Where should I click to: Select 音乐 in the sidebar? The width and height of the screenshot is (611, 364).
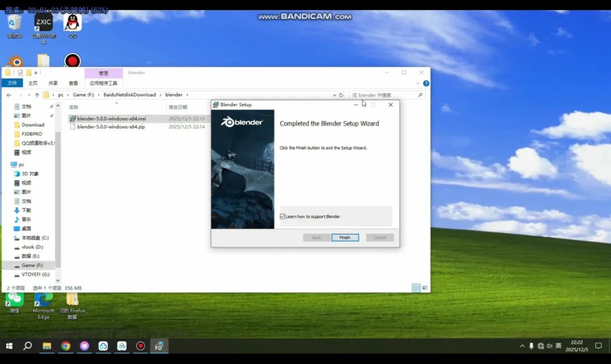[x=26, y=219]
